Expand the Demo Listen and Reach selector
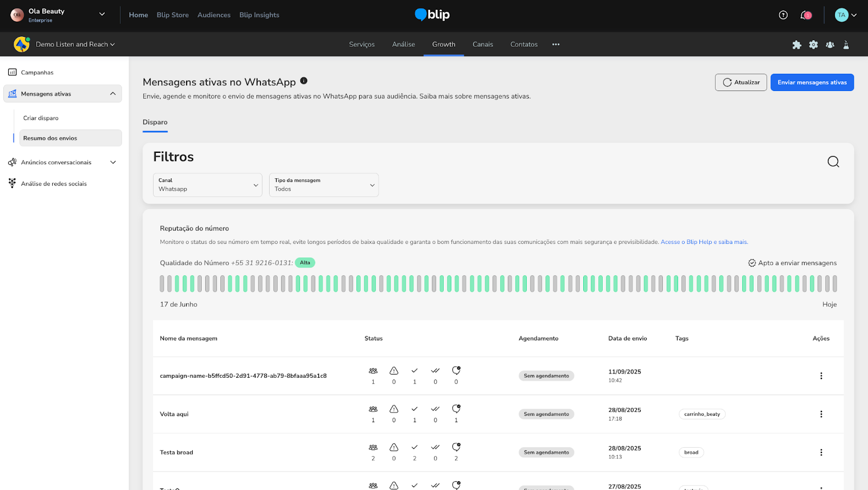The width and height of the screenshot is (868, 490). point(75,44)
